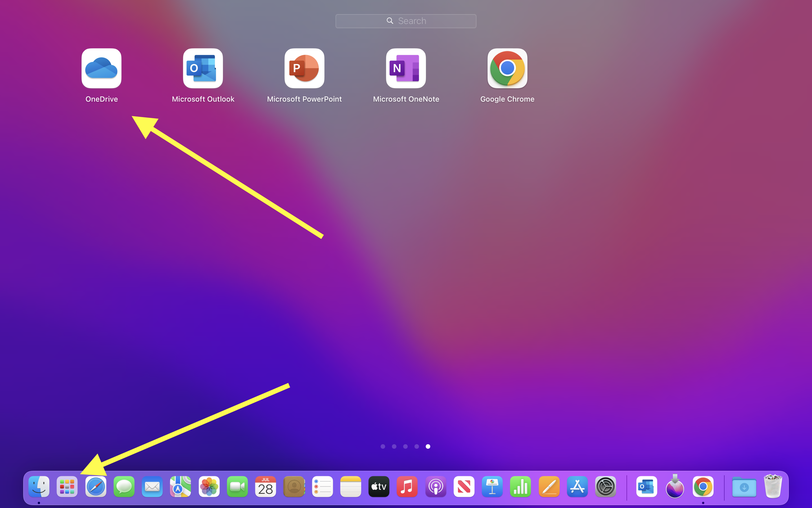This screenshot has width=812, height=508.
Task: Open Safari from the Dock
Action: pos(96,487)
